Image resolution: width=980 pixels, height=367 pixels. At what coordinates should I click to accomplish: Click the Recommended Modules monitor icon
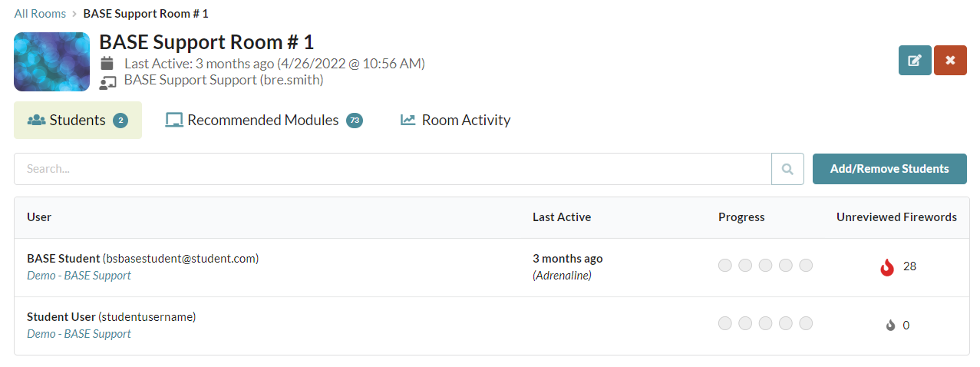pos(174,121)
